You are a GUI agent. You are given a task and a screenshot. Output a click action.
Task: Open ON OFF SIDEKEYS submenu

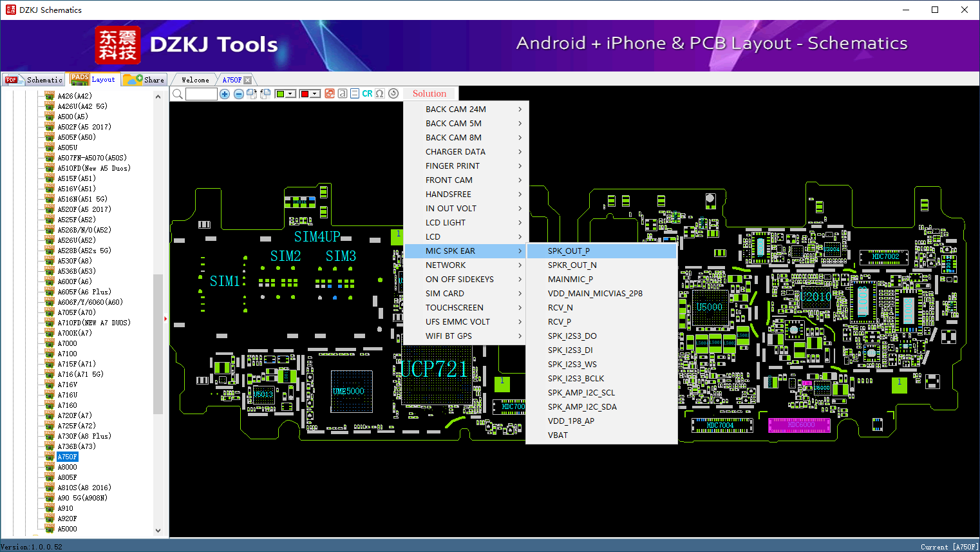(467, 280)
